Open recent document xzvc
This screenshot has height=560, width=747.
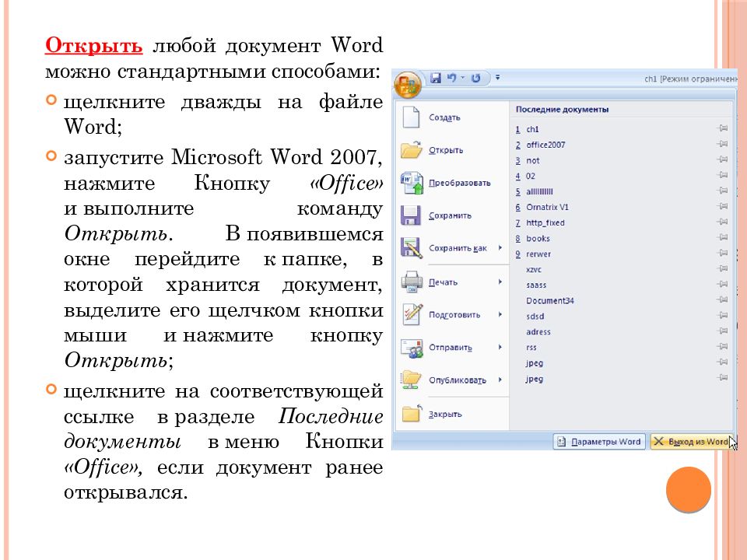tap(534, 270)
